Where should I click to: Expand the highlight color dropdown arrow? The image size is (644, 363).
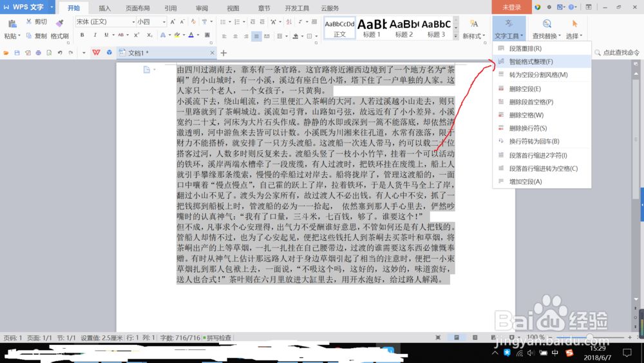pos(184,35)
